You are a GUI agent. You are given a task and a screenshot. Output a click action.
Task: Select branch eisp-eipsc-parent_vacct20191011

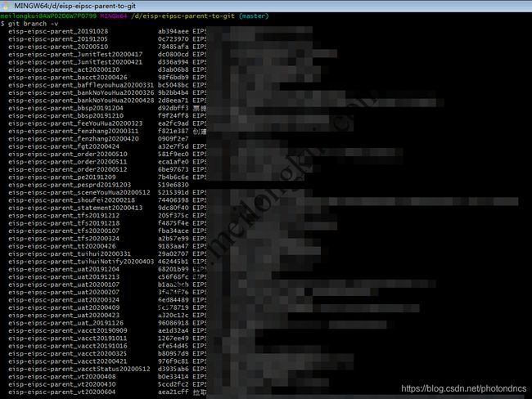[x=67, y=338]
